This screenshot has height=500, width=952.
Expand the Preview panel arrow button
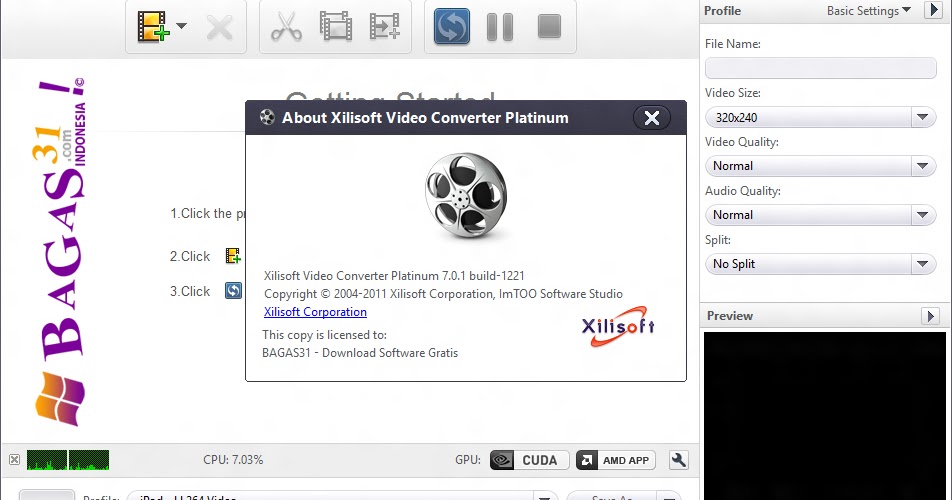[x=930, y=316]
